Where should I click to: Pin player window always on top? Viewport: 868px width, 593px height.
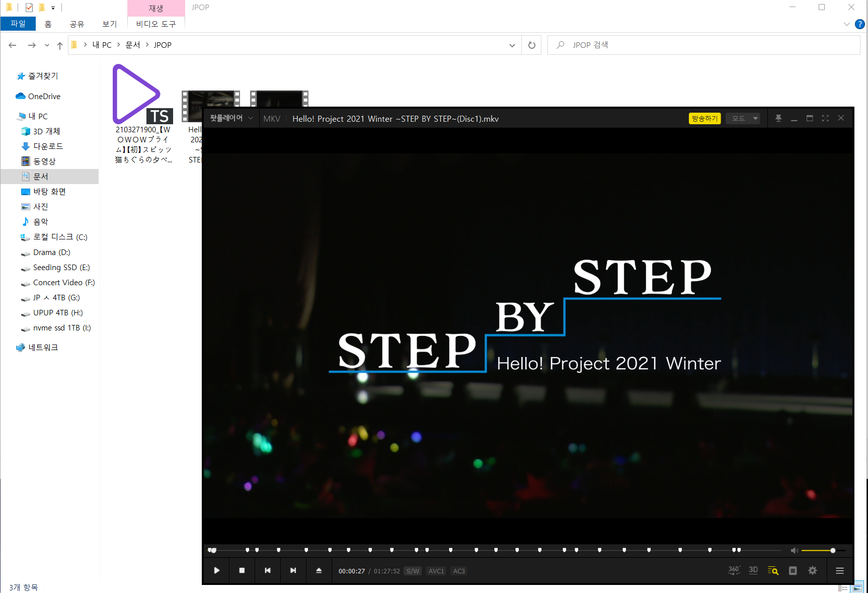click(x=778, y=118)
